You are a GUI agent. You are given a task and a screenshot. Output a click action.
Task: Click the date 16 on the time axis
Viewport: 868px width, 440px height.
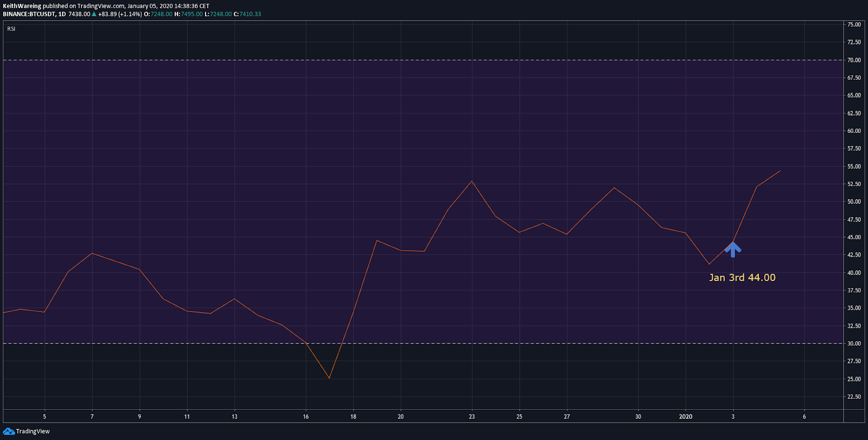point(306,417)
